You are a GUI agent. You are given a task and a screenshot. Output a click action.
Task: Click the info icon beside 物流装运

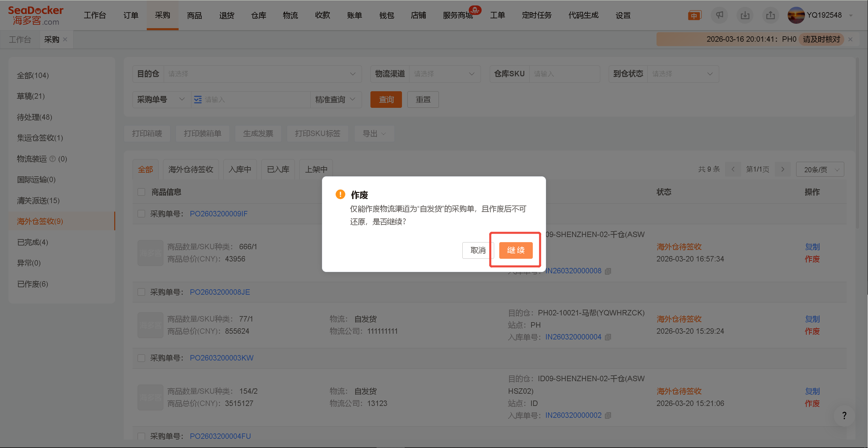53,158
